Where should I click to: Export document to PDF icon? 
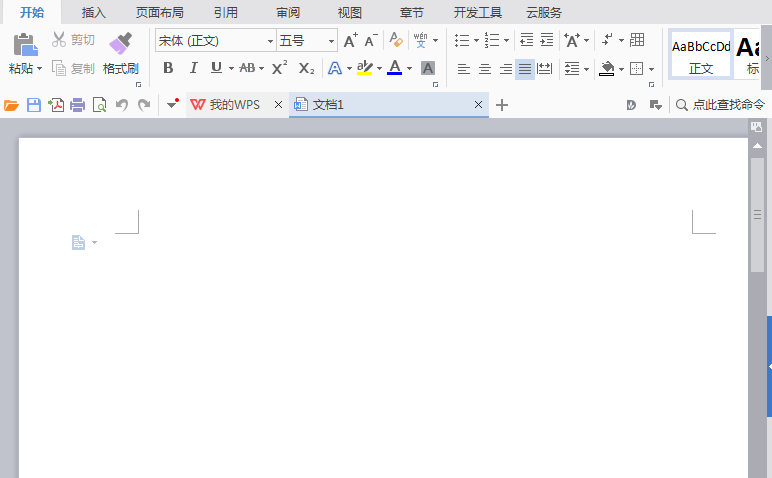click(56, 105)
